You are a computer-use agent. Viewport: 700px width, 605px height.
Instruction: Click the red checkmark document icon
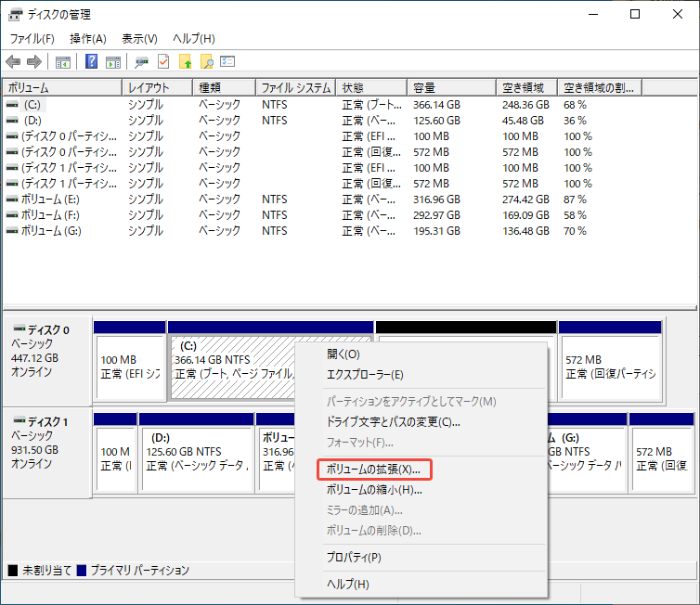coord(163,62)
